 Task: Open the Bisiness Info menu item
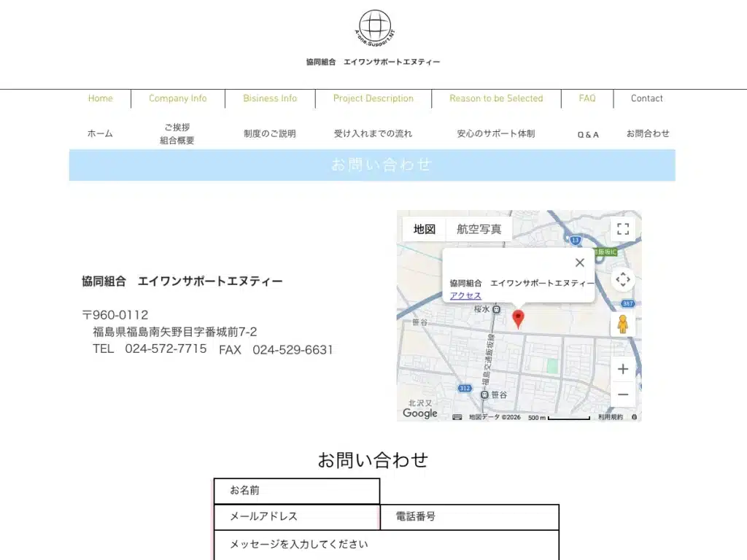[x=270, y=98]
